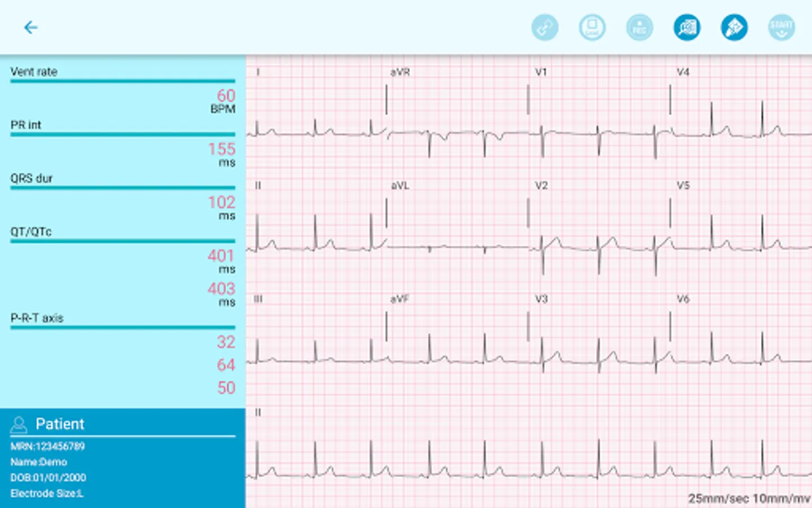Image resolution: width=812 pixels, height=508 pixels.
Task: Select the MRN:123456789 line
Action: [x=47, y=446]
